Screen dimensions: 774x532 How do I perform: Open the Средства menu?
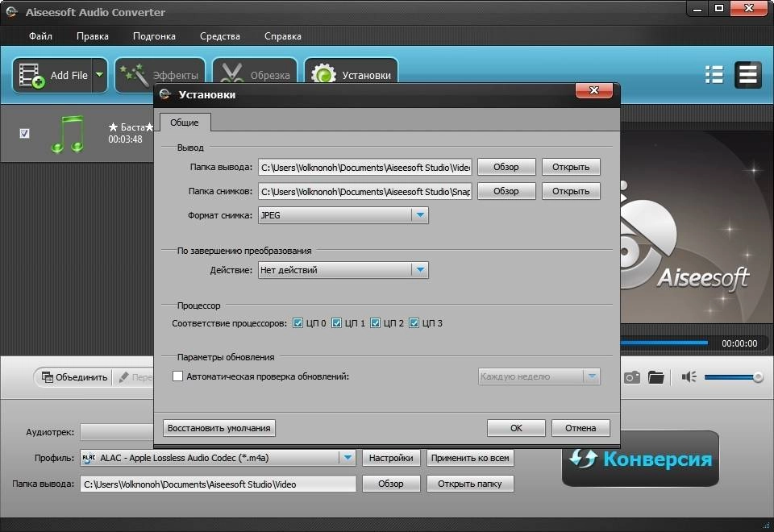click(x=219, y=36)
